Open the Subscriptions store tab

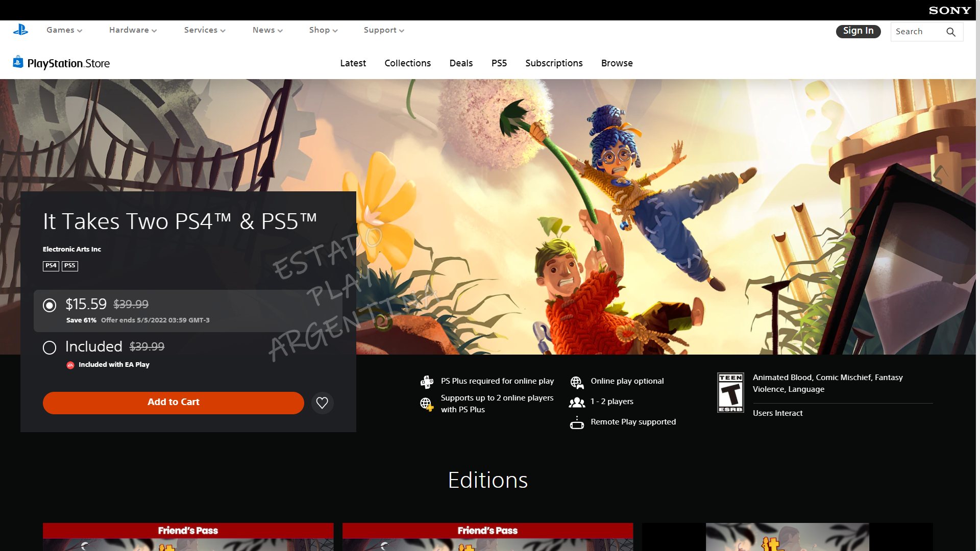pyautogui.click(x=554, y=63)
